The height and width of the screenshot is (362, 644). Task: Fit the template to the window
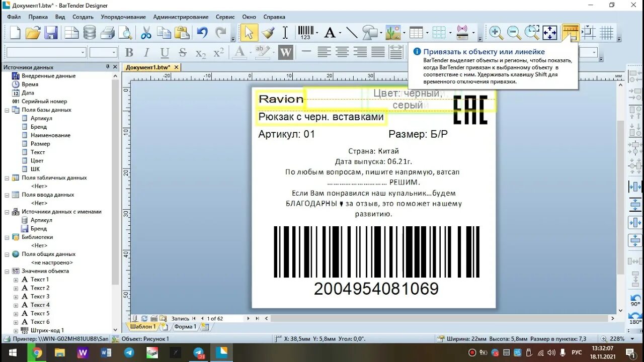coord(550,33)
